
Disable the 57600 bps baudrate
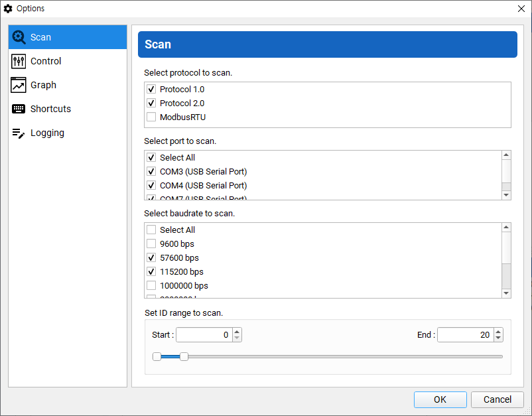tap(151, 257)
